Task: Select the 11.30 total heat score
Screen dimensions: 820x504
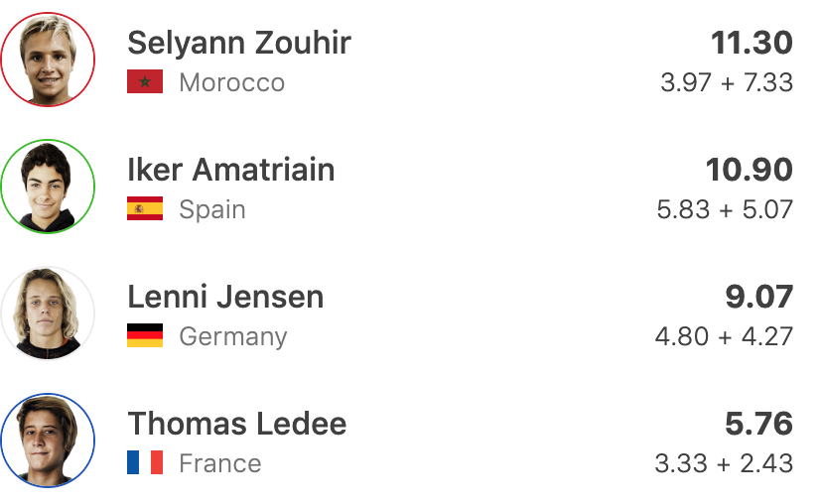Action: (752, 43)
